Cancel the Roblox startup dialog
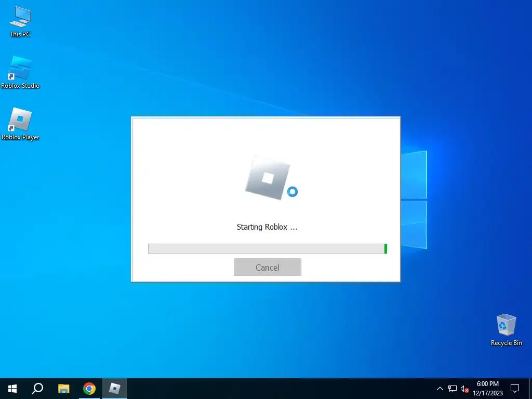This screenshot has width=532, height=399. pos(268,268)
